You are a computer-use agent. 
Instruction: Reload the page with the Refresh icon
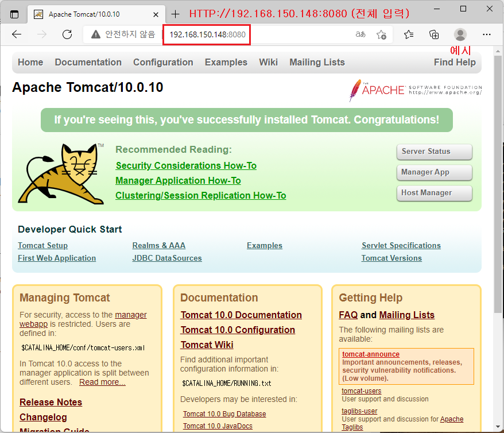tap(67, 34)
